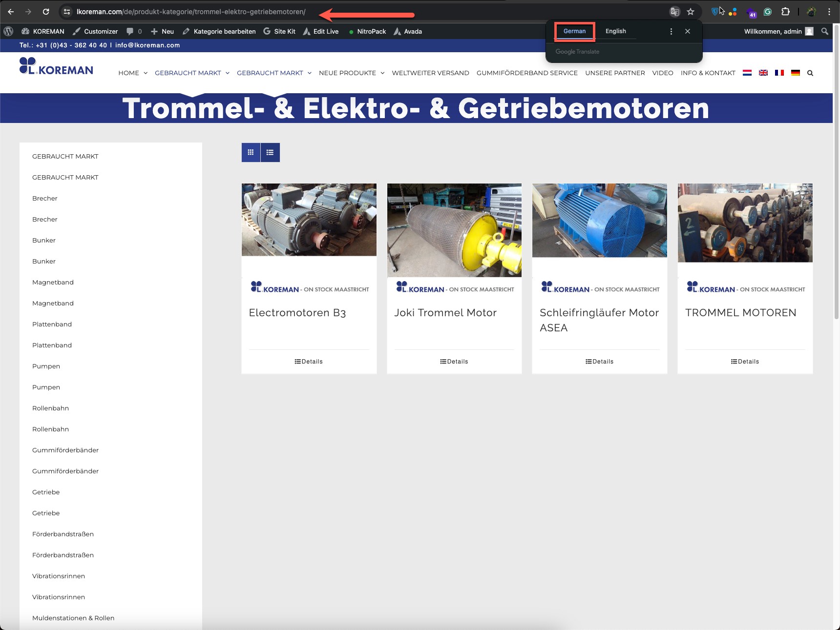
Task: Open Electromotoren B3 product thumbnail
Action: coord(309,220)
